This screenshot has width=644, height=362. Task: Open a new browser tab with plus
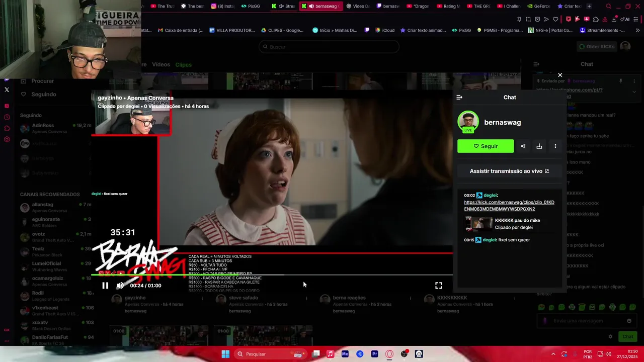(x=589, y=6)
